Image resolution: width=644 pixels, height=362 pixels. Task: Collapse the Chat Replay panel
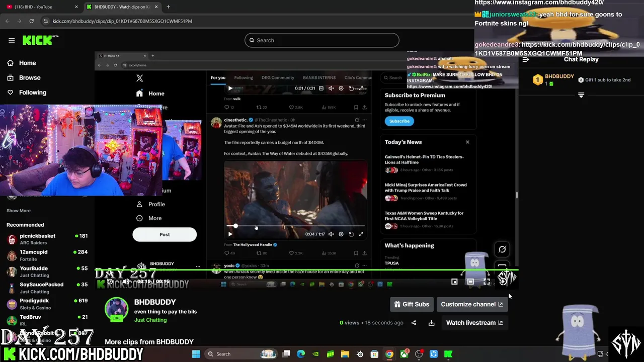[x=526, y=59]
